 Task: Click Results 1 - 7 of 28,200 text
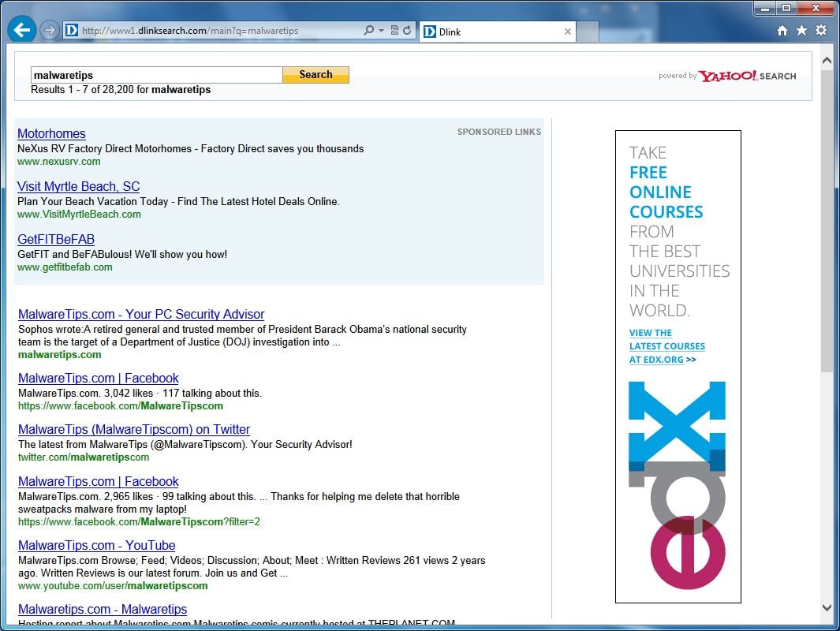tap(121, 89)
